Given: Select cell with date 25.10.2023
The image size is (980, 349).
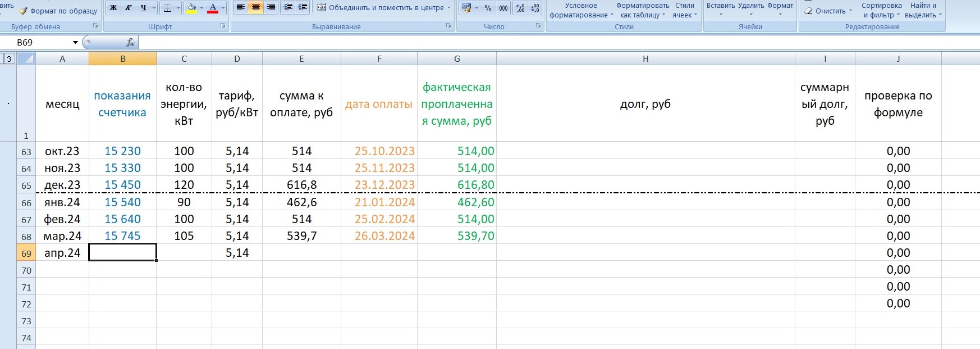Looking at the screenshot, I should (x=379, y=151).
